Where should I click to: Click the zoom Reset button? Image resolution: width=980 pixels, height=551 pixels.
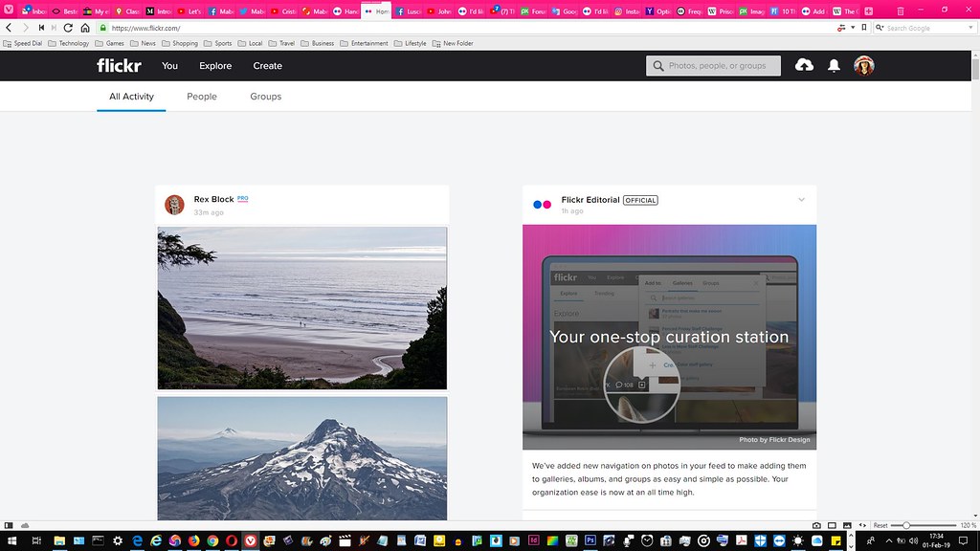880,525
